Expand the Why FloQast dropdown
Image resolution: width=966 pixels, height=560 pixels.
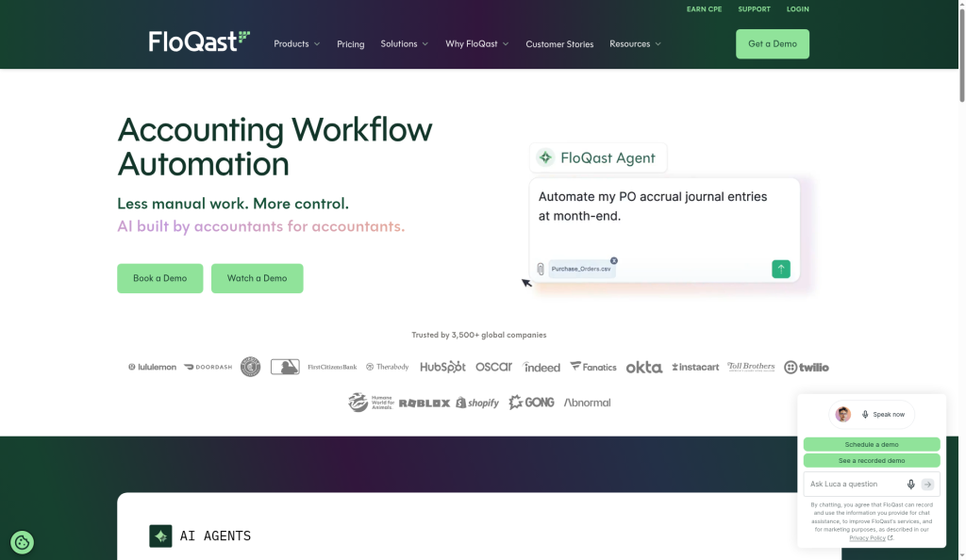(476, 43)
